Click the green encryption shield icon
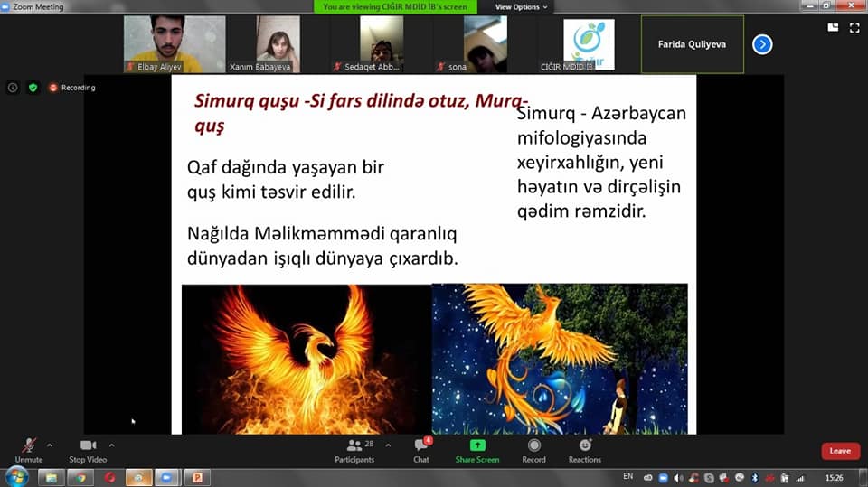868x487 pixels. coord(33,88)
